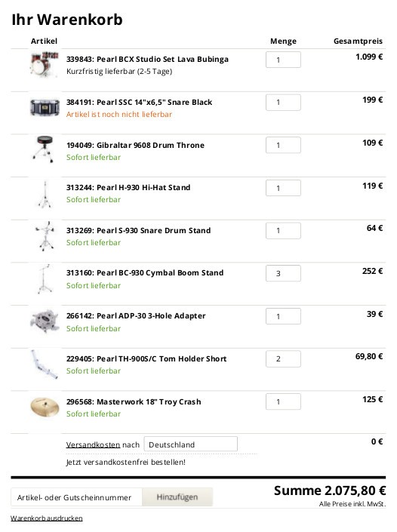Open the Pearl ADP-30 3-Hole Adapter product title

click(x=136, y=316)
